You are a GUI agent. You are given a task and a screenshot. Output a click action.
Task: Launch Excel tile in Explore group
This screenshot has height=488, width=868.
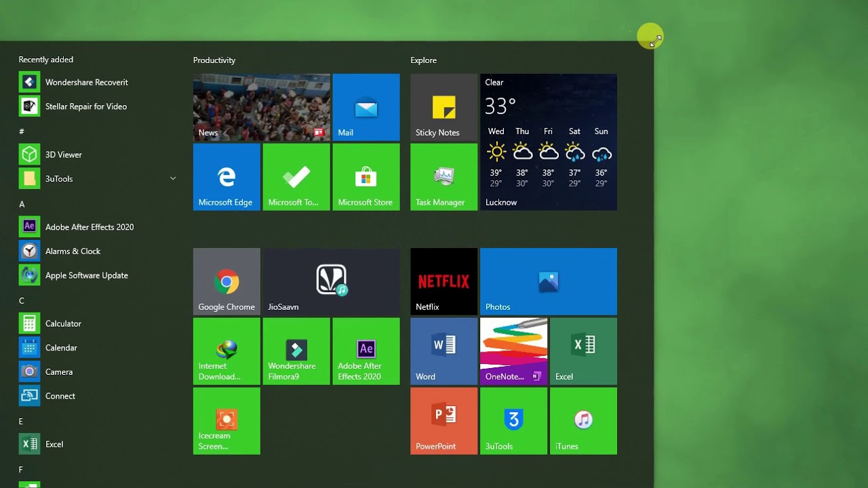583,351
